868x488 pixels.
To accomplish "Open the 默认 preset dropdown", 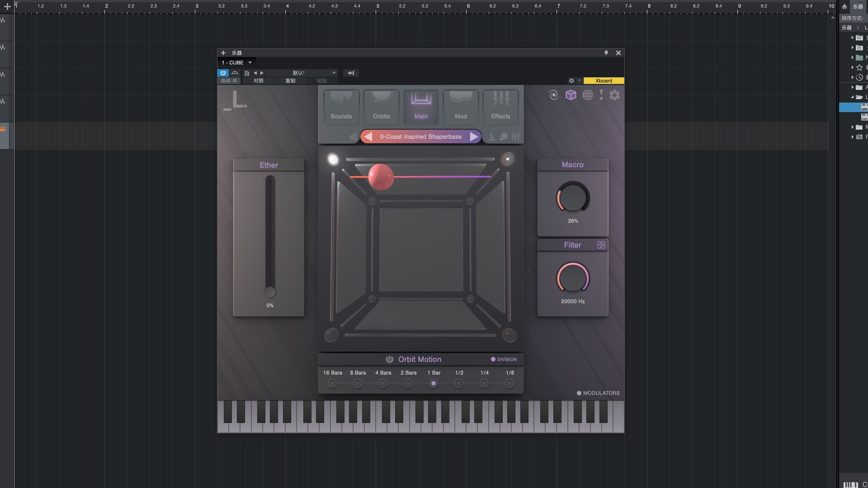I will [x=334, y=73].
